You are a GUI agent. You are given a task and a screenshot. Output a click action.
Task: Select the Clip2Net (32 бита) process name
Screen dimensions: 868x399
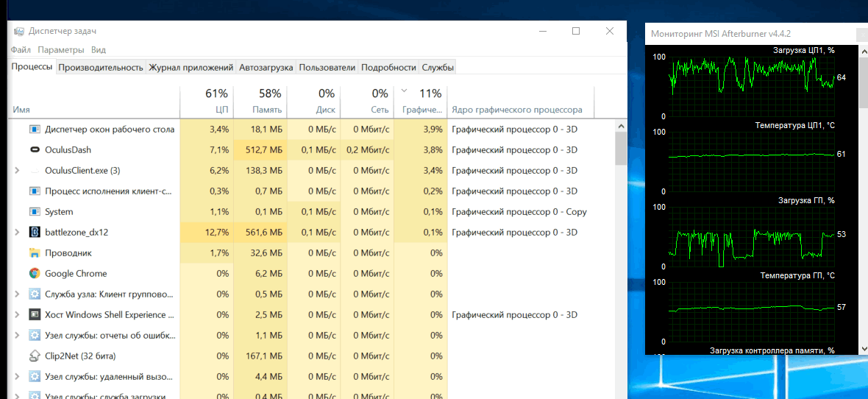tap(80, 356)
